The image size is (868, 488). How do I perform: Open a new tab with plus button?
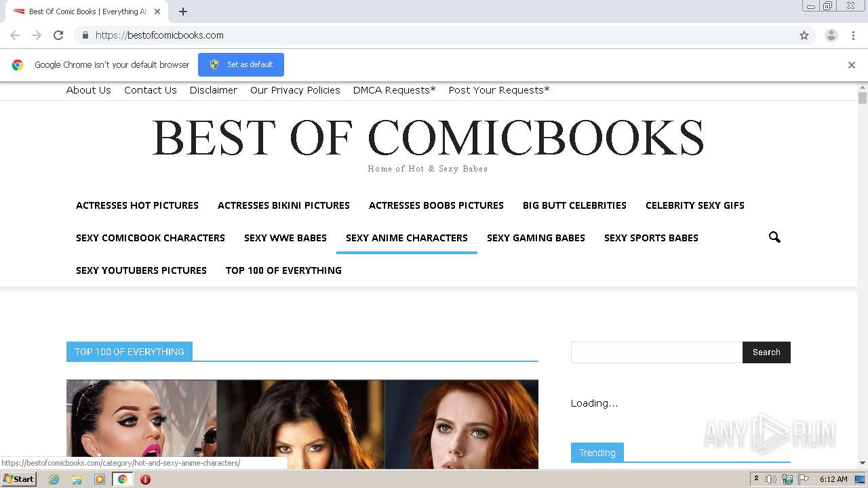[x=183, y=12]
